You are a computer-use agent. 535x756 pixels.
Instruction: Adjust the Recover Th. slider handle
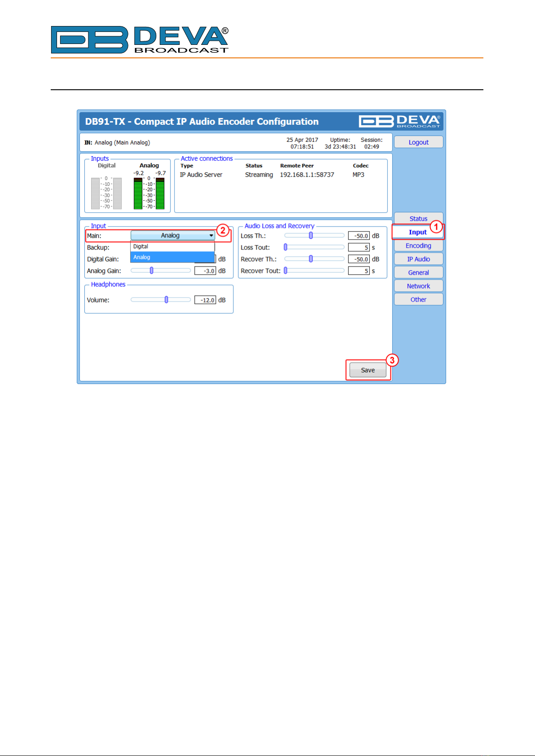click(311, 259)
